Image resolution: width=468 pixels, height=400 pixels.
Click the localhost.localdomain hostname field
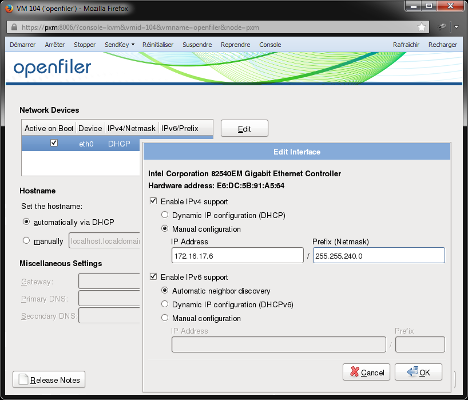click(104, 241)
